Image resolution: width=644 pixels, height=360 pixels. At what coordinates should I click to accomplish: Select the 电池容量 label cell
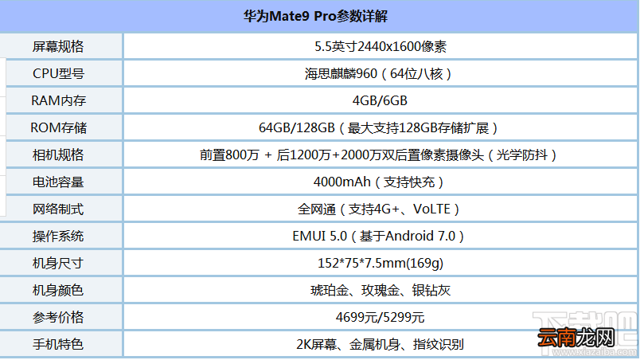[x=64, y=182]
